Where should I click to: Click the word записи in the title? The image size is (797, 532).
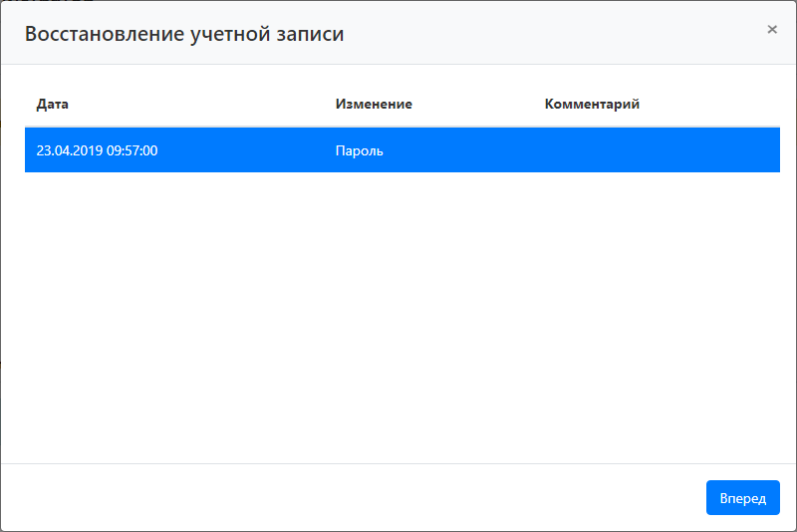(311, 34)
